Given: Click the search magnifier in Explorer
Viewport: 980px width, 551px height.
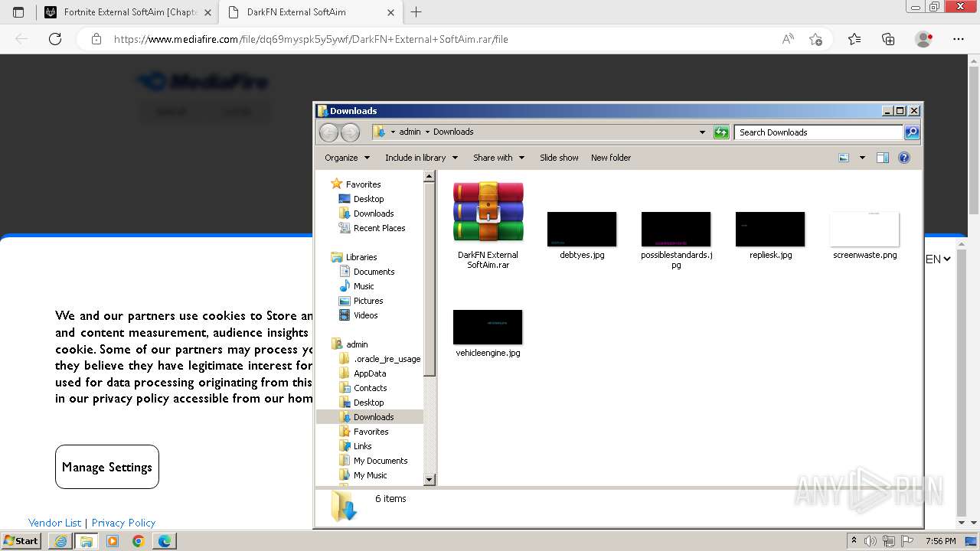Looking at the screenshot, I should (x=911, y=132).
